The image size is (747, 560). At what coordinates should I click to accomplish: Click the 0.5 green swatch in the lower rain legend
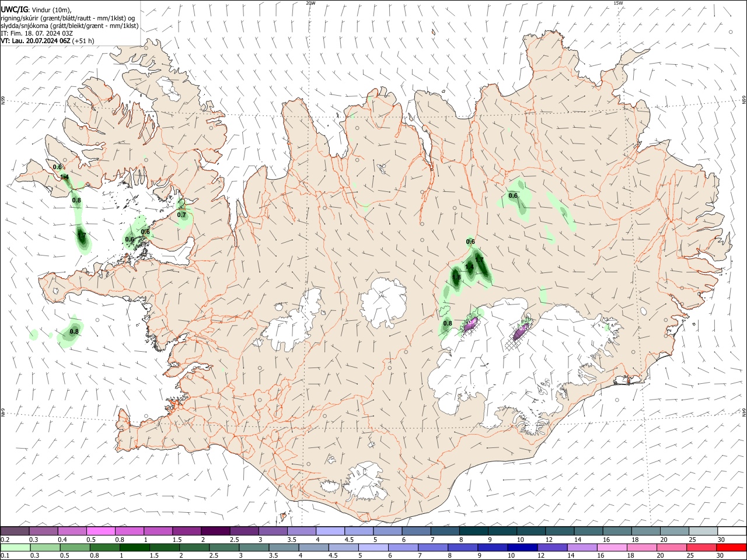(75, 547)
